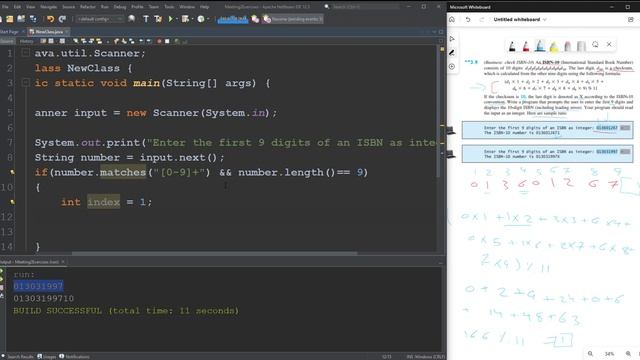Switch to the Source editor view

[x=7, y=41]
